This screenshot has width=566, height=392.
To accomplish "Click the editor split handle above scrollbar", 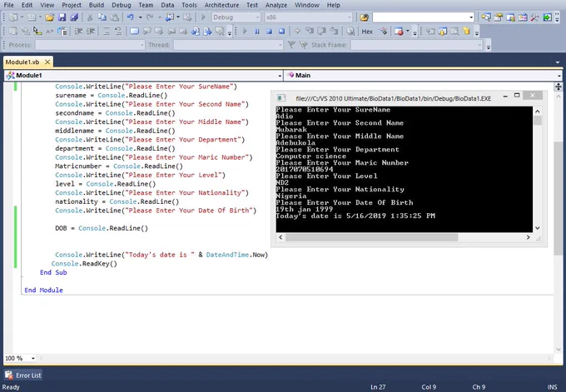I will coord(558,87).
